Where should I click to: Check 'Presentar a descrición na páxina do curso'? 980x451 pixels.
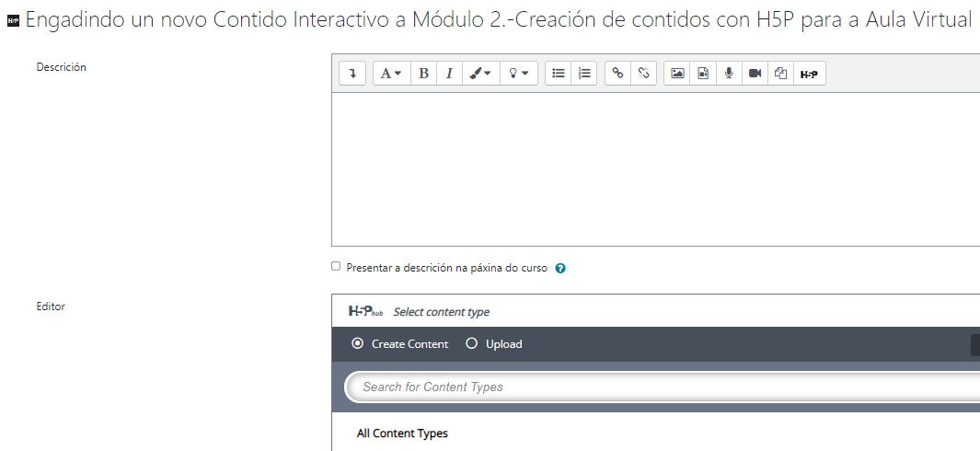tap(336, 267)
